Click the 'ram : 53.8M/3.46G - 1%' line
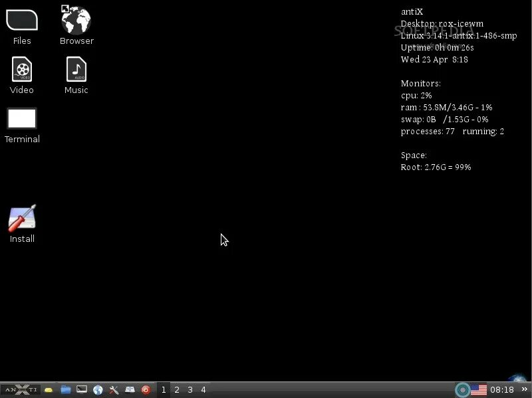 [x=446, y=108]
